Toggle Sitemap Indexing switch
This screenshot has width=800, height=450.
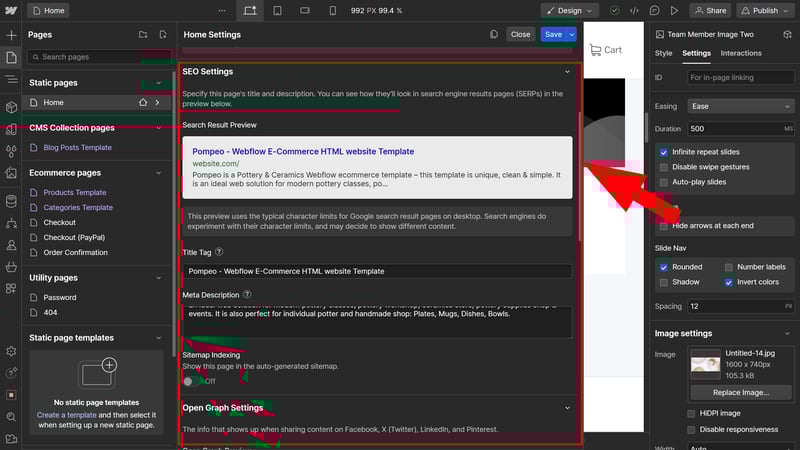[x=189, y=381]
